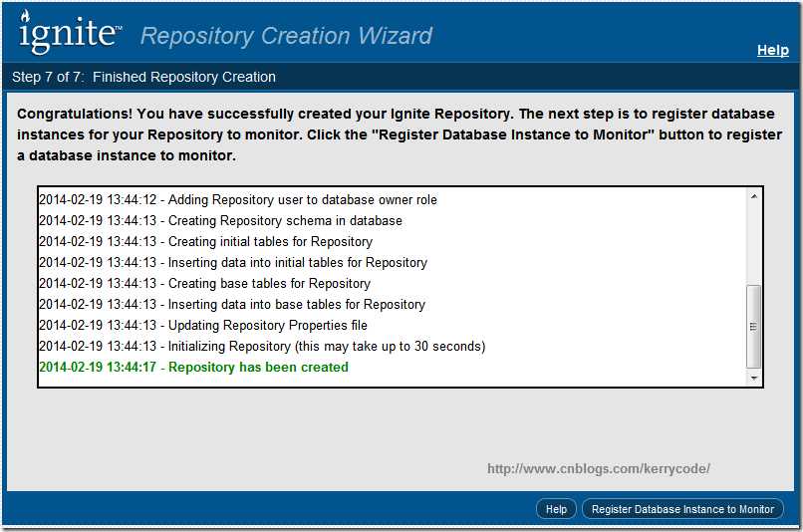Viewport: 803px width, 532px height.
Task: Click the log scrollbar down arrow
Action: [x=753, y=378]
